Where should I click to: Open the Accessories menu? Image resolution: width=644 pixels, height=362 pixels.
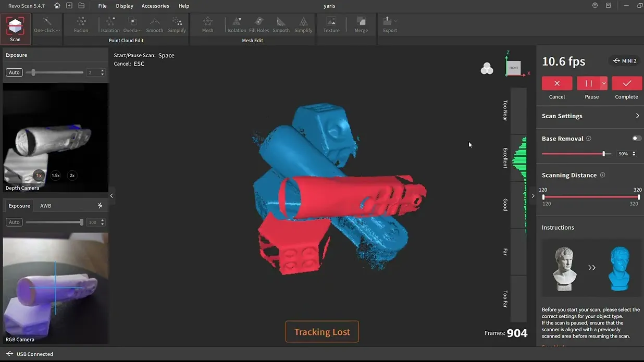pyautogui.click(x=155, y=6)
